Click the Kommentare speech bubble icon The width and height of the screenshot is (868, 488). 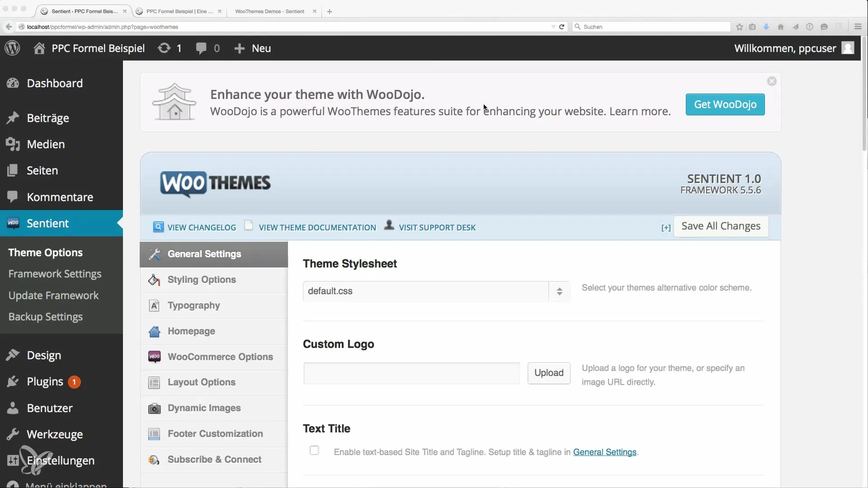click(13, 197)
